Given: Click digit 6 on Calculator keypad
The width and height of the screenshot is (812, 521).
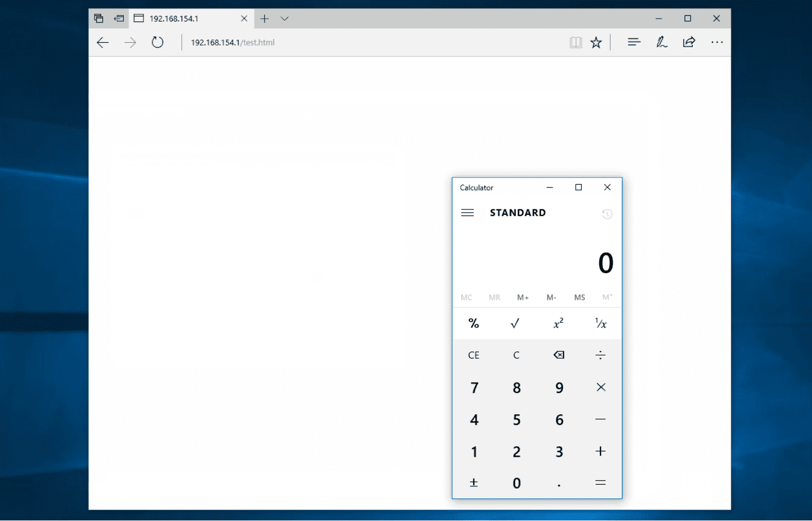Looking at the screenshot, I should click(x=559, y=419).
